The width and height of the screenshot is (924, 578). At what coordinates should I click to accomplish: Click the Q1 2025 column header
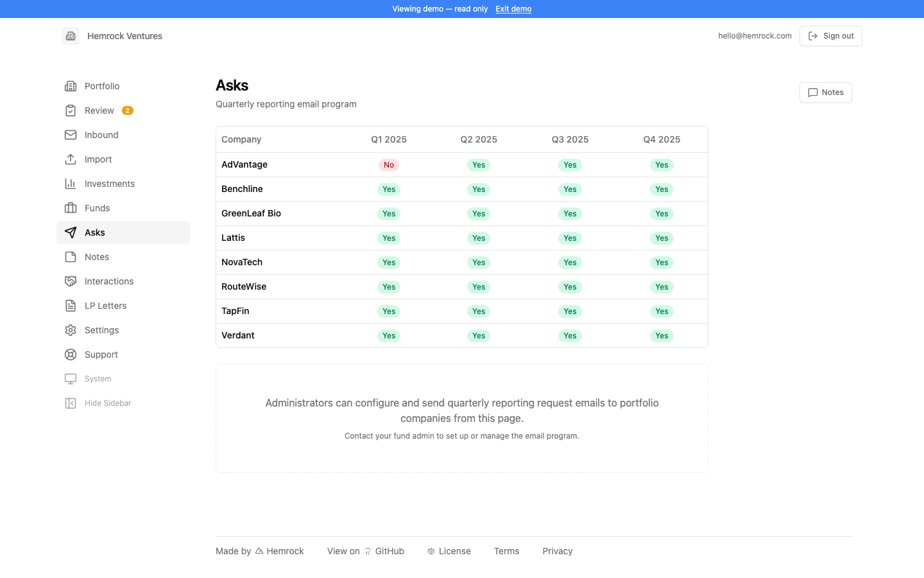coord(389,139)
